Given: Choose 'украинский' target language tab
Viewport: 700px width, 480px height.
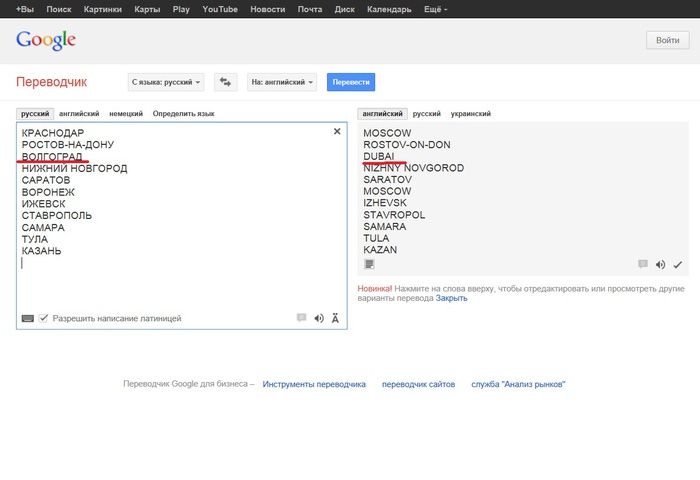Looking at the screenshot, I should (x=471, y=113).
